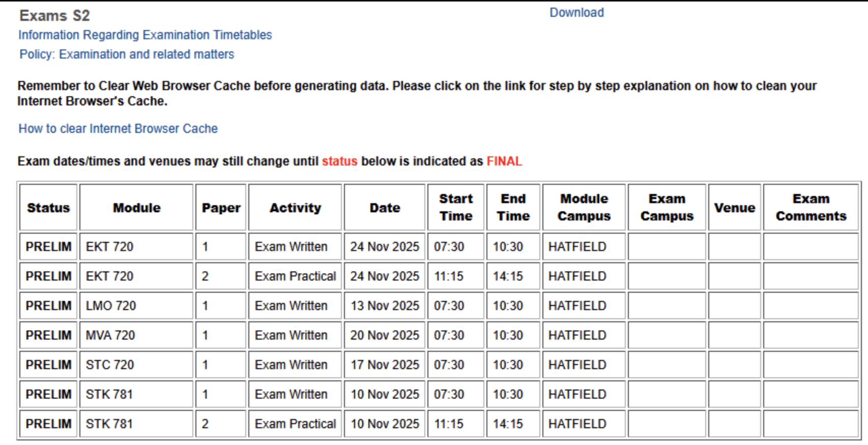Click the Status column header
The image size is (868, 445).
tap(48, 208)
